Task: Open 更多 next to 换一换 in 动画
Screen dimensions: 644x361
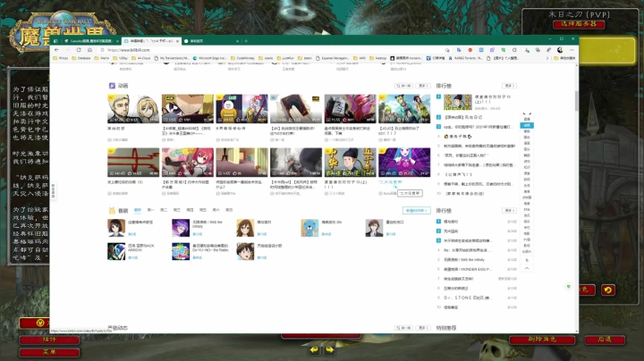Action: (x=423, y=86)
